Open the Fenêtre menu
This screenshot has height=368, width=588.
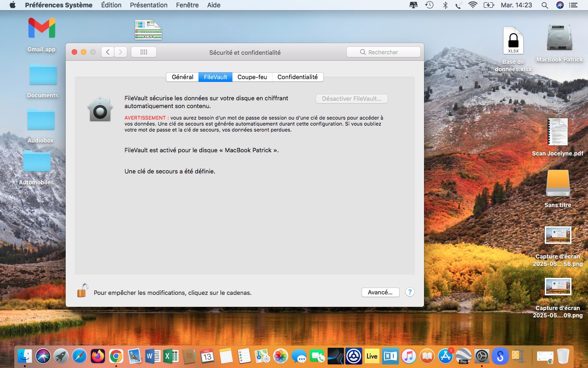(187, 5)
